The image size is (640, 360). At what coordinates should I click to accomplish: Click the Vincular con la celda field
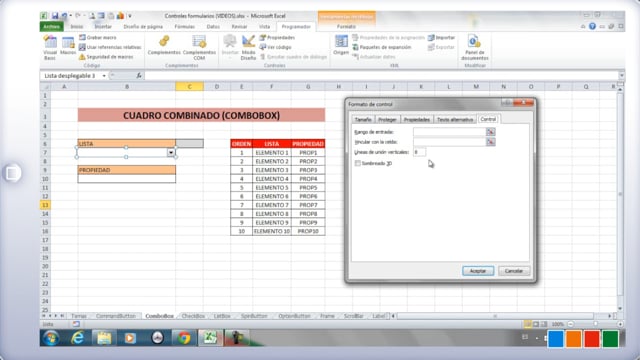point(449,142)
